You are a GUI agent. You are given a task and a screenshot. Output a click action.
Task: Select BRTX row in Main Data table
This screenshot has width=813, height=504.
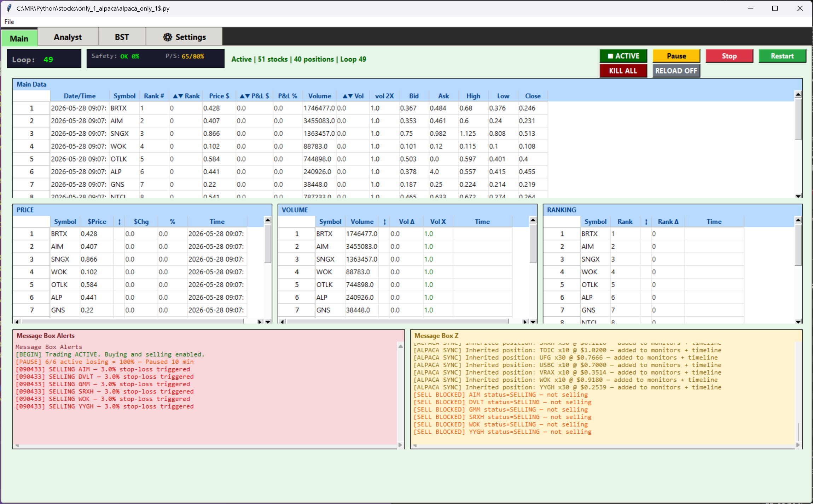point(280,108)
